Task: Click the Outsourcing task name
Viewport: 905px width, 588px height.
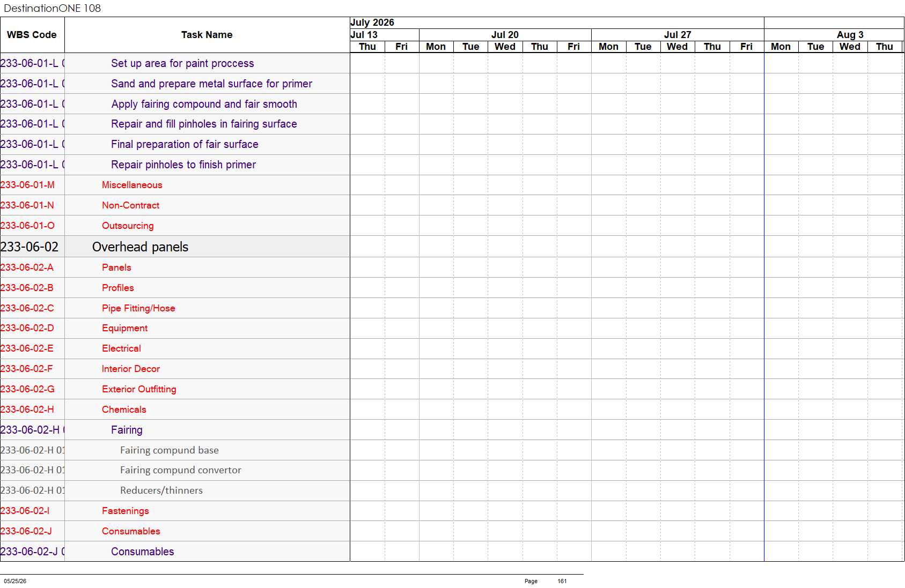Action: [x=128, y=226]
